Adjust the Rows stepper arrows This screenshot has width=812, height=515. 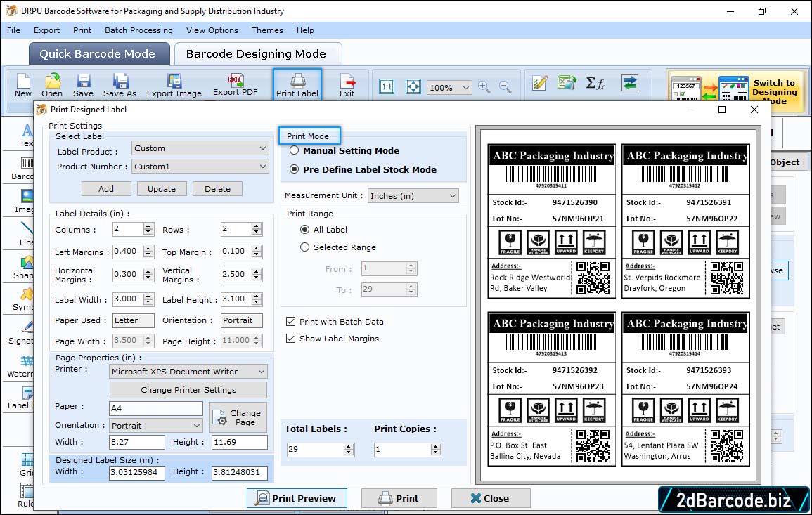pyautogui.click(x=257, y=229)
